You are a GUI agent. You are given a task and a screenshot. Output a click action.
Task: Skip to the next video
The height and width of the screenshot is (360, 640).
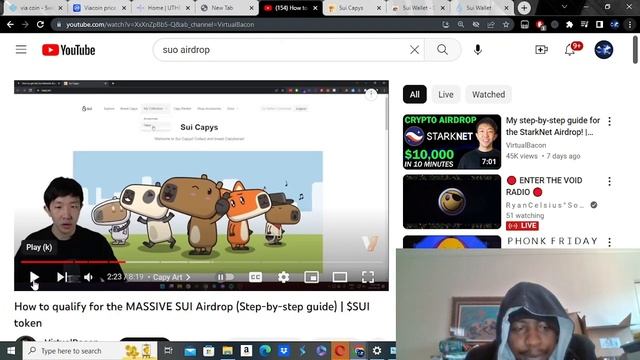(x=62, y=277)
